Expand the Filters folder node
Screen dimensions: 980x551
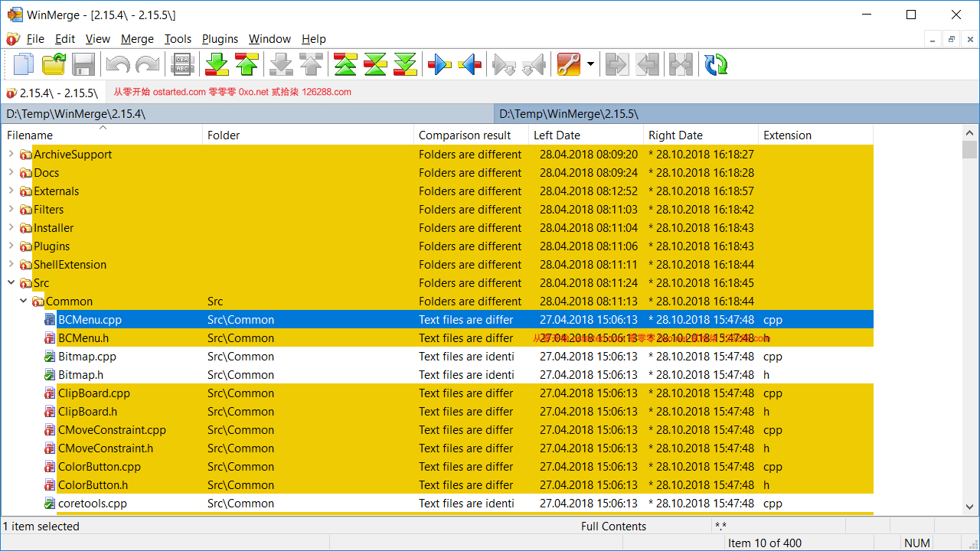11,209
